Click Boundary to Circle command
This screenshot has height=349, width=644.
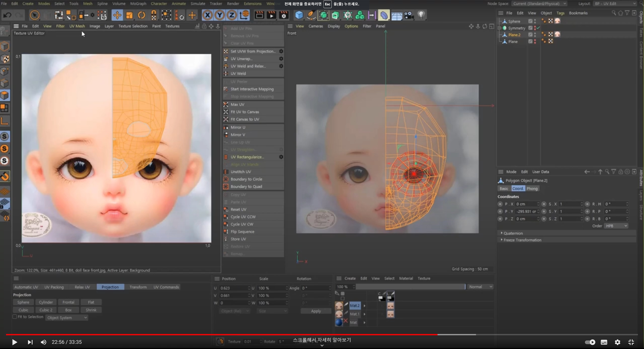click(x=253, y=179)
